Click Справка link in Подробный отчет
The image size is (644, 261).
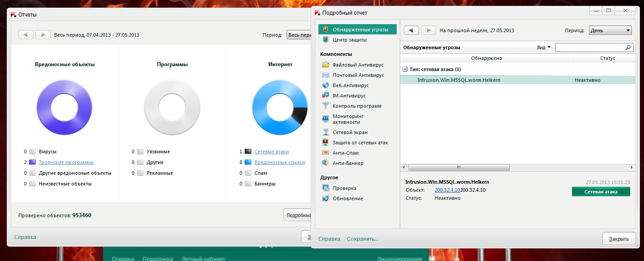(329, 239)
